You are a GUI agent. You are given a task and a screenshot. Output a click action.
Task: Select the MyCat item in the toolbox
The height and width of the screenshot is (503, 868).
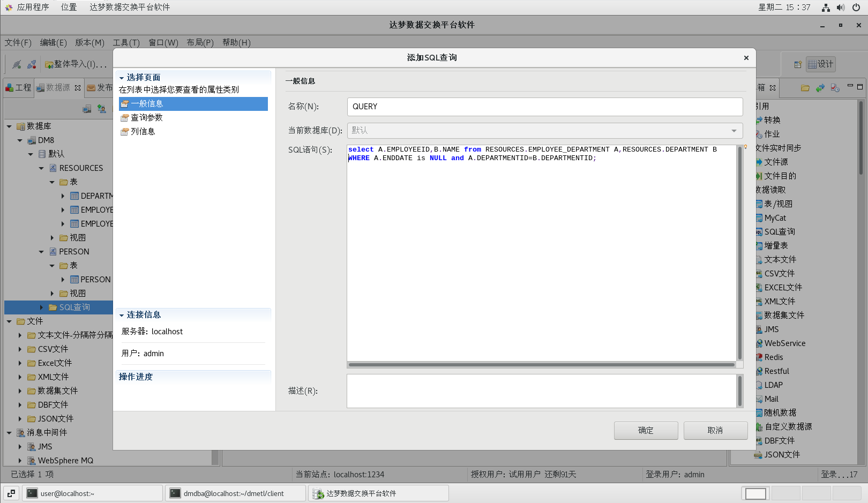click(775, 218)
